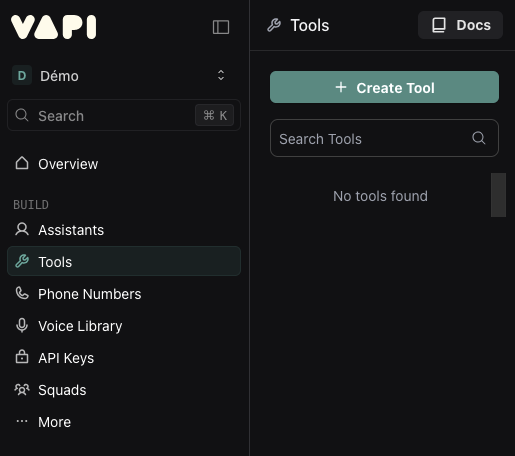
Task: Click the Overview home icon
Action: [22, 163]
